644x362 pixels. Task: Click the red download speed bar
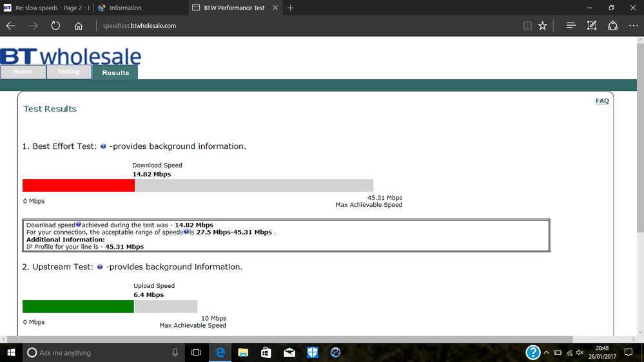pos(79,186)
